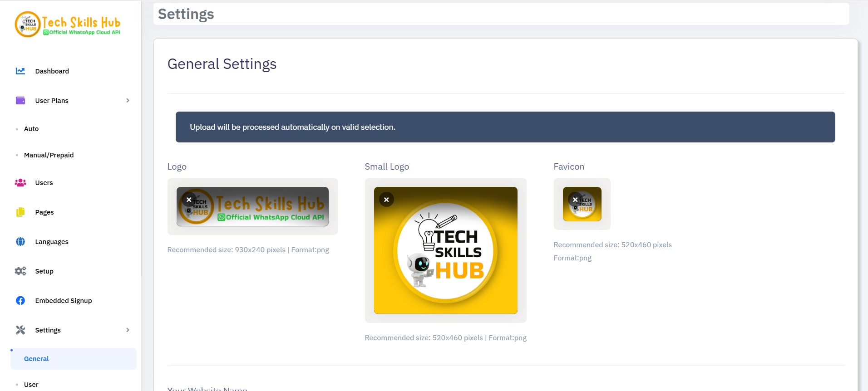Screen dimensions: 868x391
Task: Open the Auto plans menu item
Action: pyautogui.click(x=31, y=129)
